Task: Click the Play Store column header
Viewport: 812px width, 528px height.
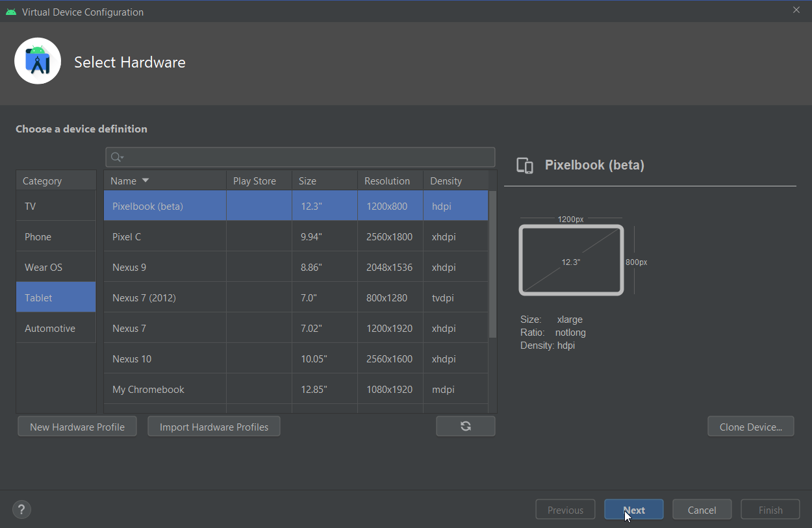Action: pos(259,181)
